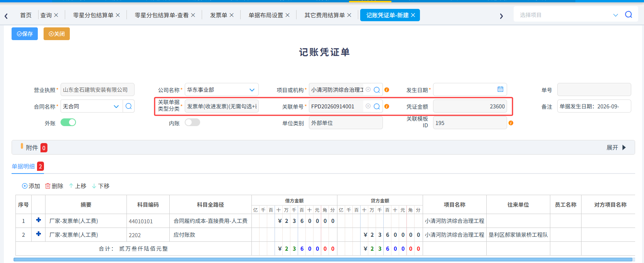
Task: Switch to the 发票单 tab
Action: [x=218, y=15]
